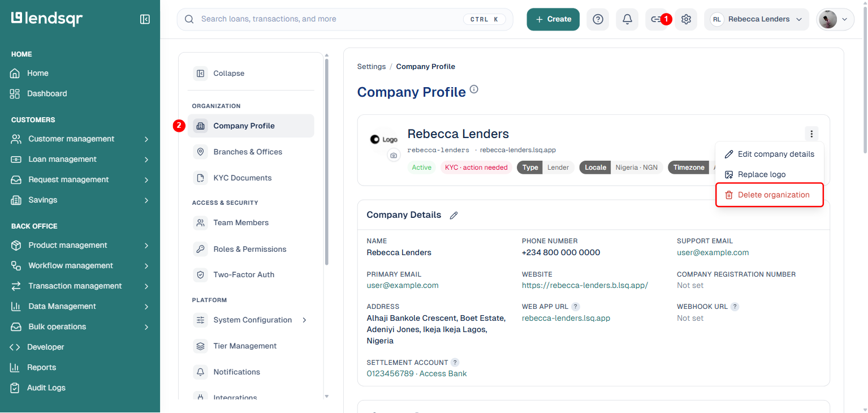
Task: Open the help question mark icon
Action: [x=598, y=19]
